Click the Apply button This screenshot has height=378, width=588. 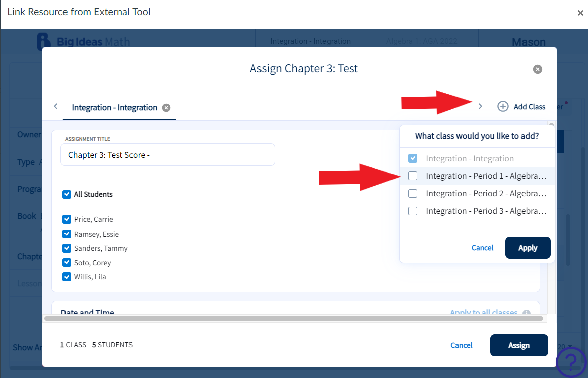click(528, 247)
